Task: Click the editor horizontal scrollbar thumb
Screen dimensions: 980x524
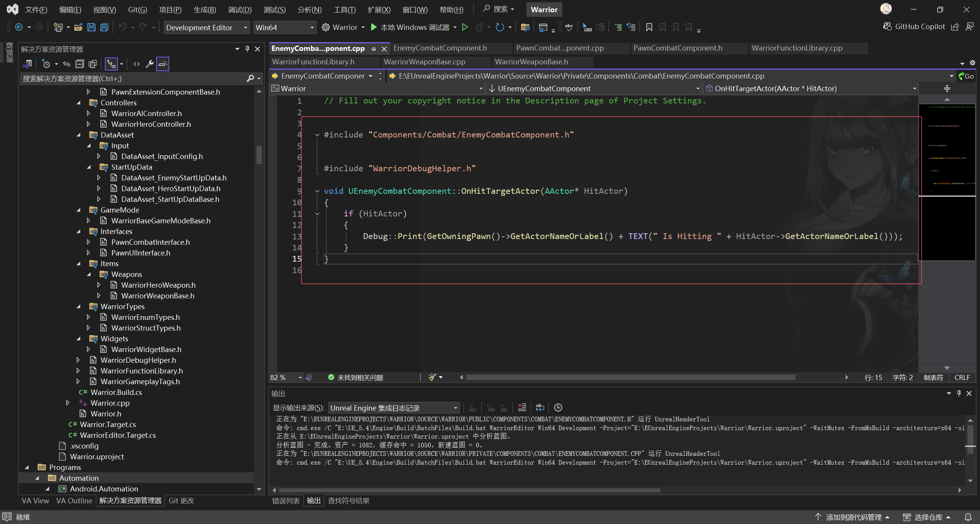Action: pos(630,378)
